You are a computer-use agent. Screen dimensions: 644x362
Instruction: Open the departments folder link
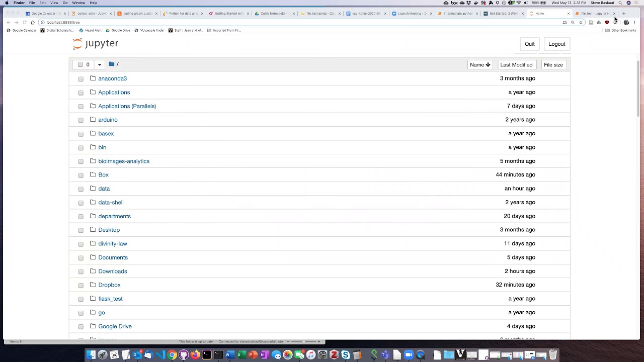tap(114, 216)
